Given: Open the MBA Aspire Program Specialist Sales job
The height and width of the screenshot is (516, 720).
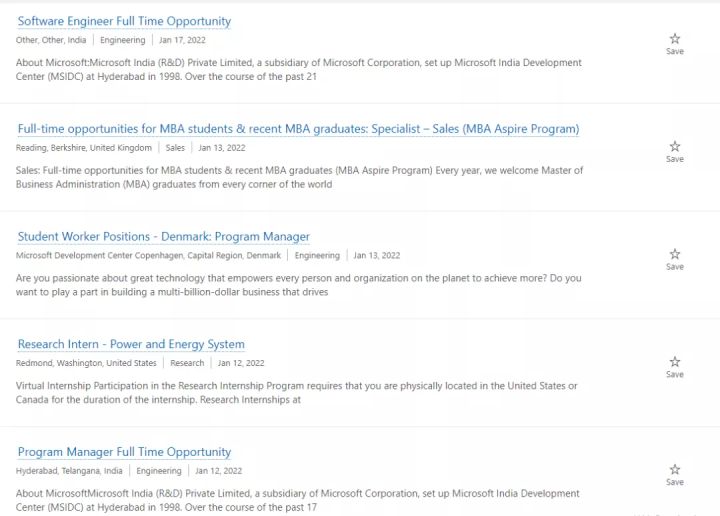Looking at the screenshot, I should tap(298, 129).
